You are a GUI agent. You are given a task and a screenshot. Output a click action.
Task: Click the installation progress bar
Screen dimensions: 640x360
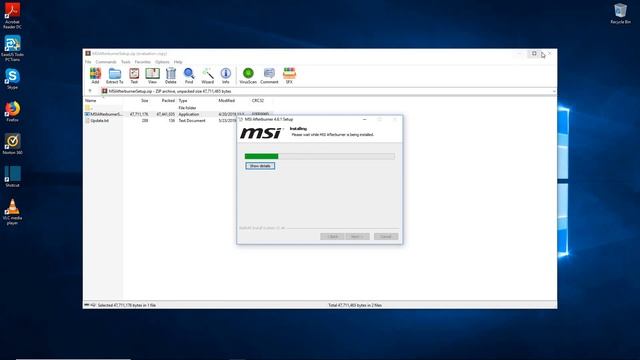[320, 156]
